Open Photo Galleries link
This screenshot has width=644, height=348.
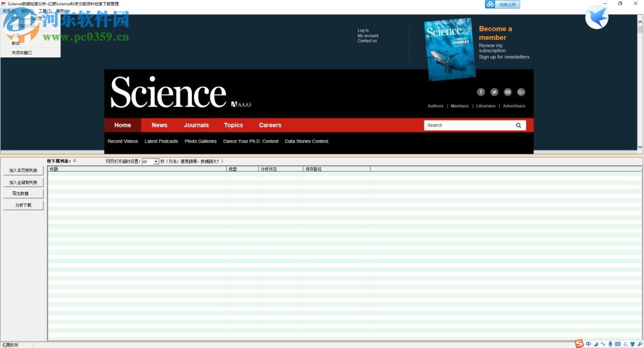click(200, 141)
